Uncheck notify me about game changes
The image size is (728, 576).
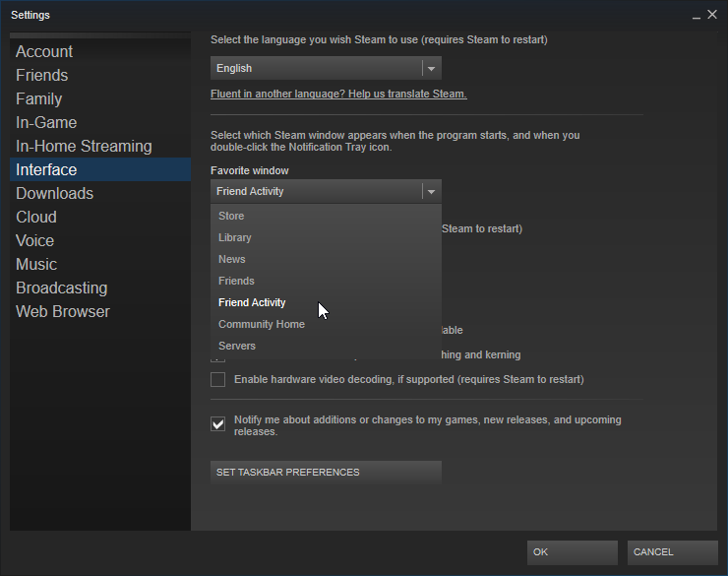tap(217, 423)
